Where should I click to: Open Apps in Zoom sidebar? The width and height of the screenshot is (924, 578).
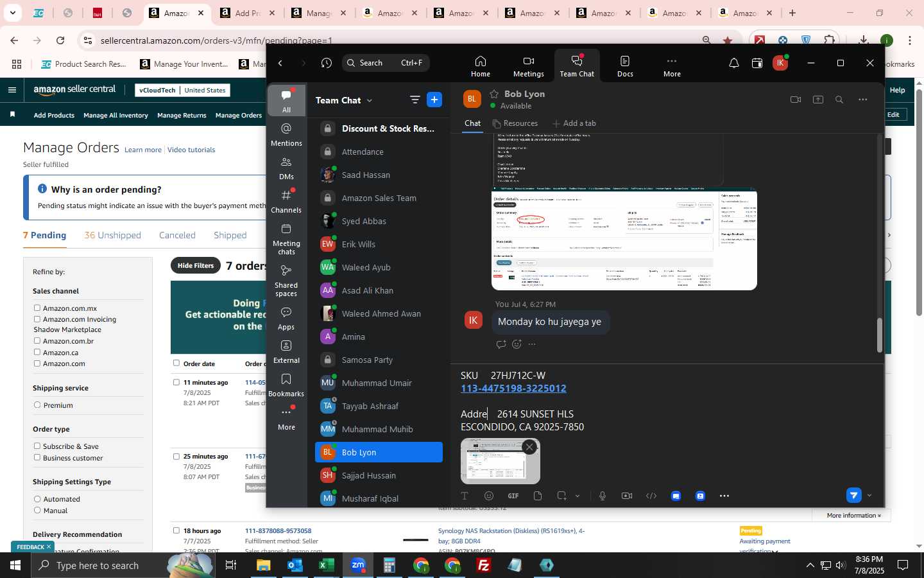[x=286, y=319]
